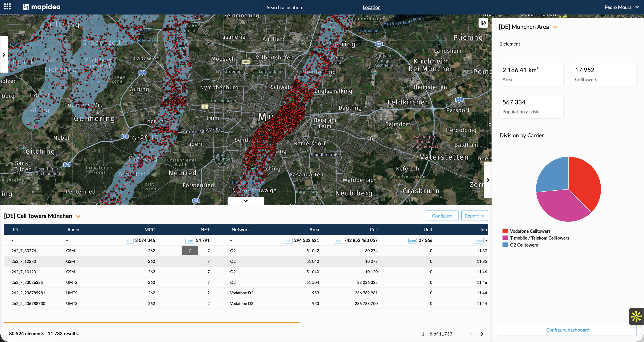Image resolution: width=644 pixels, height=342 pixels.
Task: Open the apps grid menu icon
Action: (x=7, y=7)
